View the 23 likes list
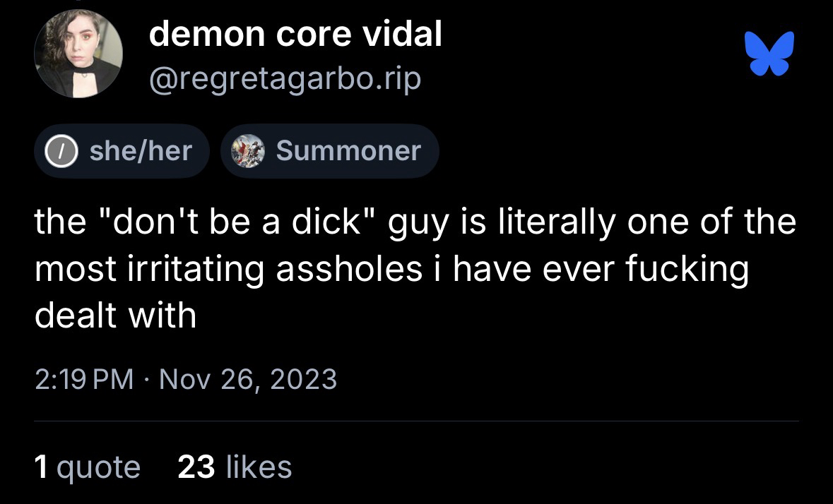 click(235, 467)
